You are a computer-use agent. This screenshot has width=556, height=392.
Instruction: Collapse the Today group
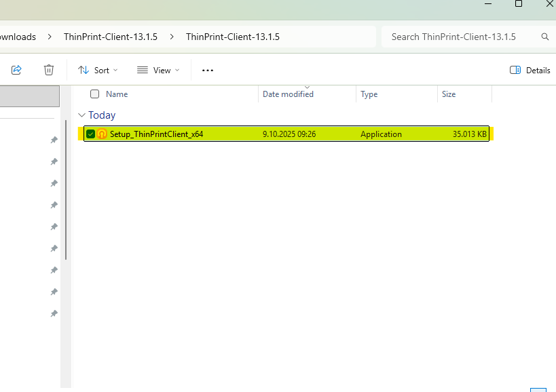[x=82, y=115]
